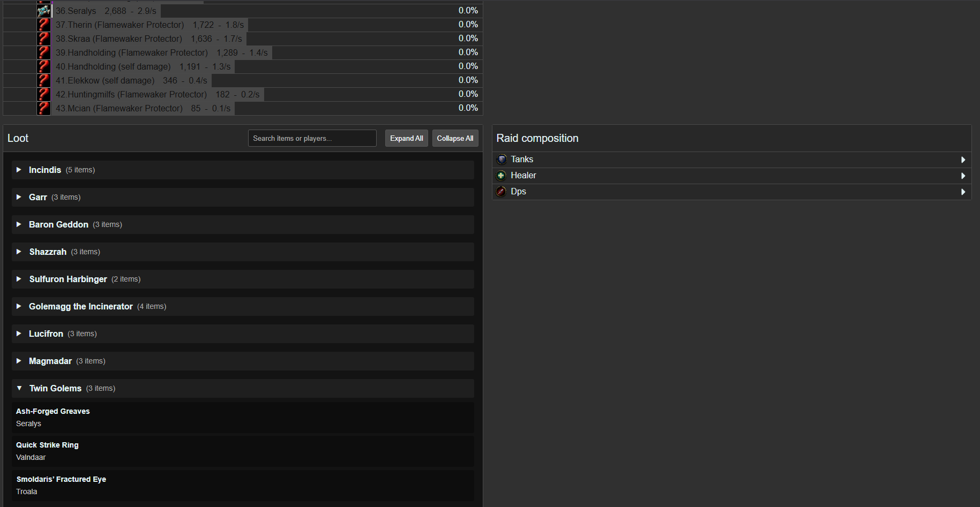The height and width of the screenshot is (507, 980).
Task: Click the 36.Seralys damage row name
Action: tap(76, 11)
